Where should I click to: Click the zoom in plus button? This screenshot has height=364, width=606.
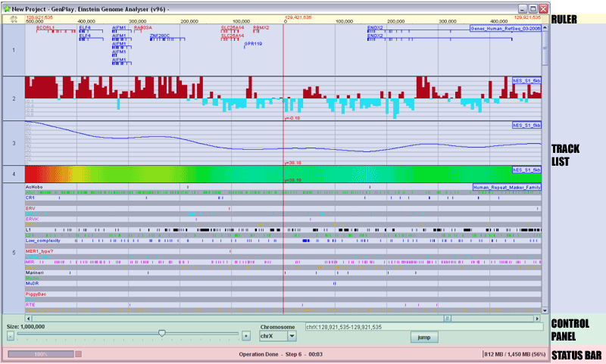[x=245, y=334]
